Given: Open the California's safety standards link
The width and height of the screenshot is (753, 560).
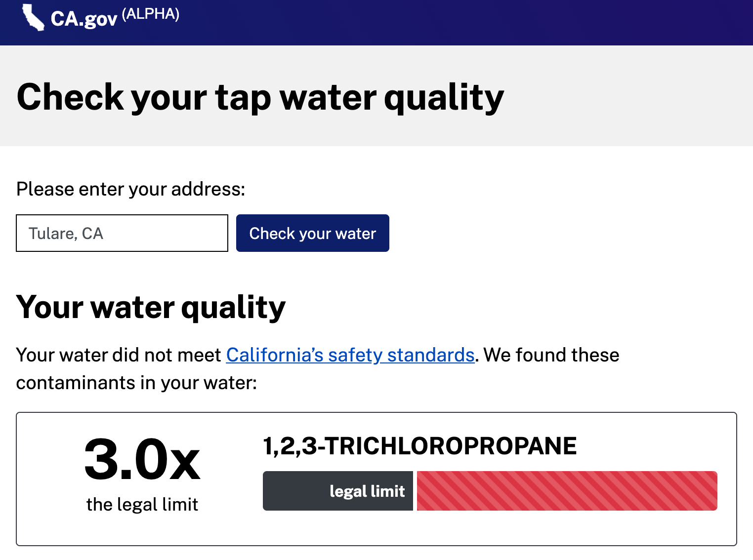Looking at the screenshot, I should point(350,355).
